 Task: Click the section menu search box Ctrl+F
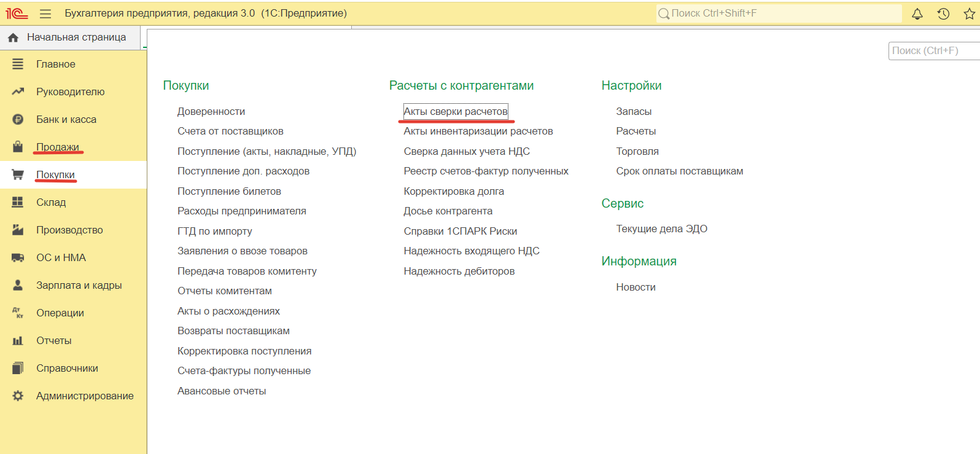[x=932, y=51]
